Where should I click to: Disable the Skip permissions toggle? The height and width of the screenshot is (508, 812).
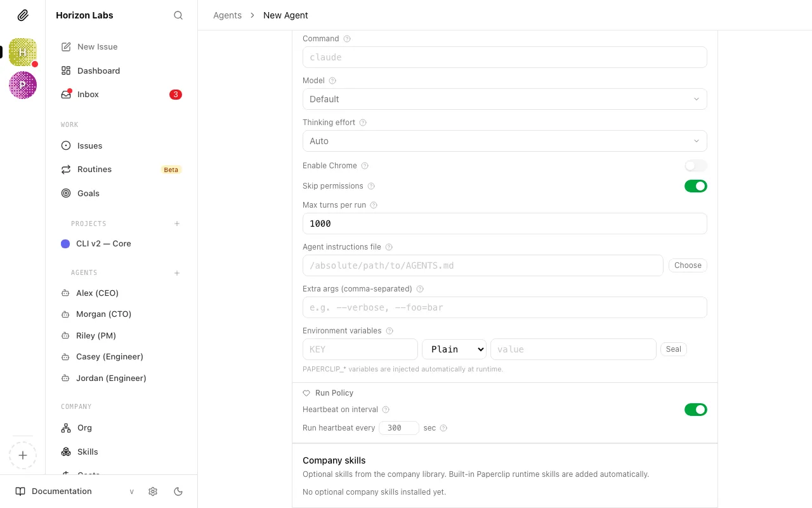(x=696, y=186)
